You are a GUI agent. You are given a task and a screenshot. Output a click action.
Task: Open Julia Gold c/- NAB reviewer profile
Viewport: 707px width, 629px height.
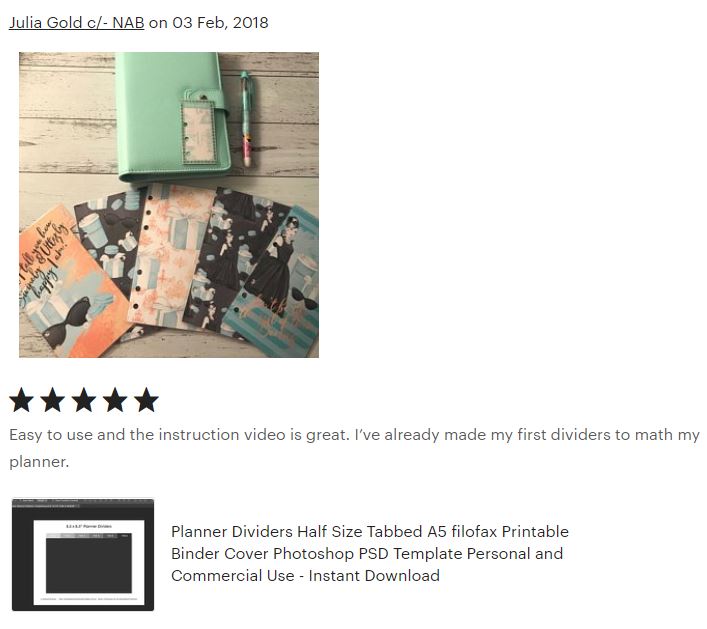coord(77,23)
